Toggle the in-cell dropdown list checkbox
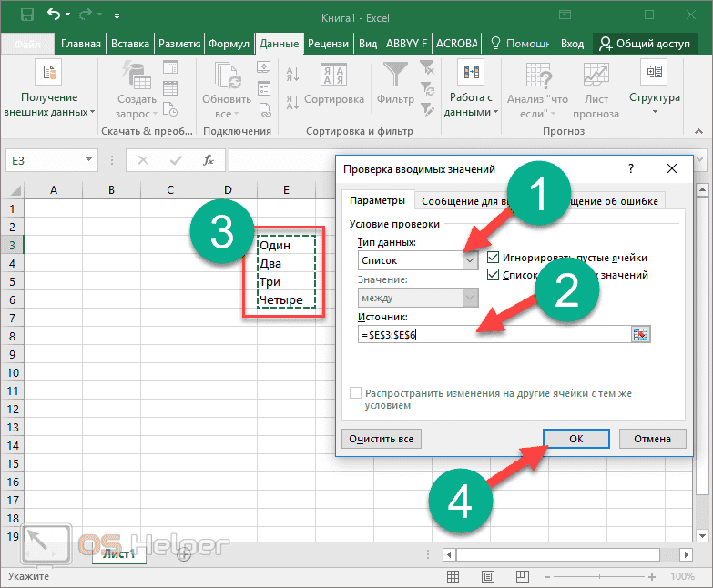Screen dimensions: 713x588 tap(494, 274)
